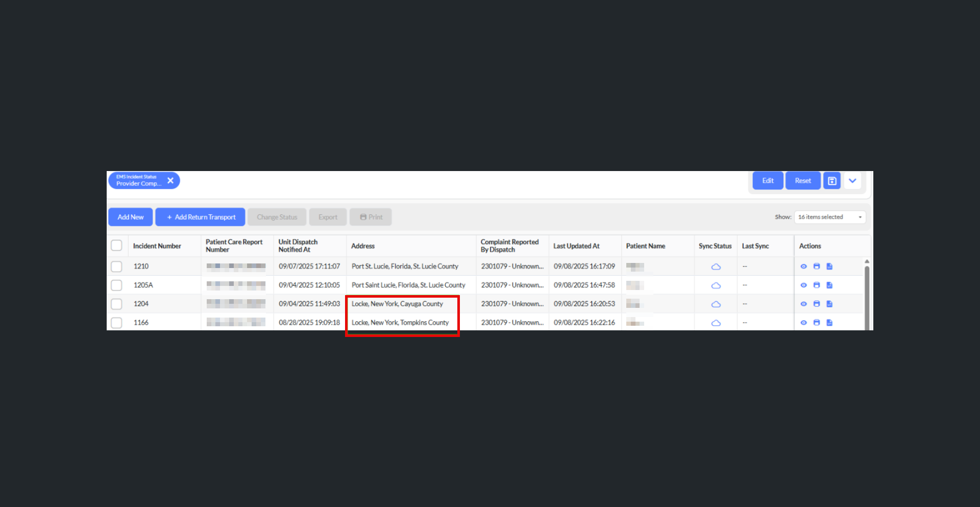Remove the EMS Incident Status filter chip
This screenshot has height=507, width=980.
(x=170, y=181)
